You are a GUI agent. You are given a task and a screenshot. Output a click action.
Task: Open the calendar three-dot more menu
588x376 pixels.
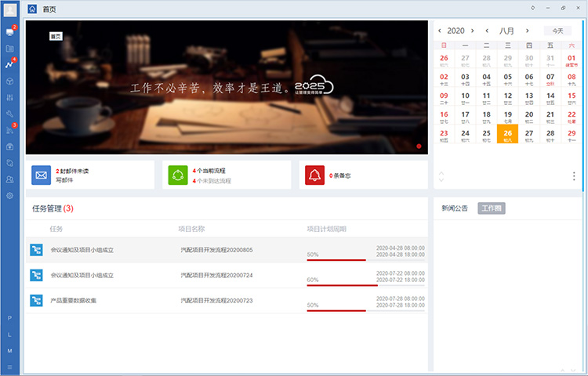coord(574,176)
